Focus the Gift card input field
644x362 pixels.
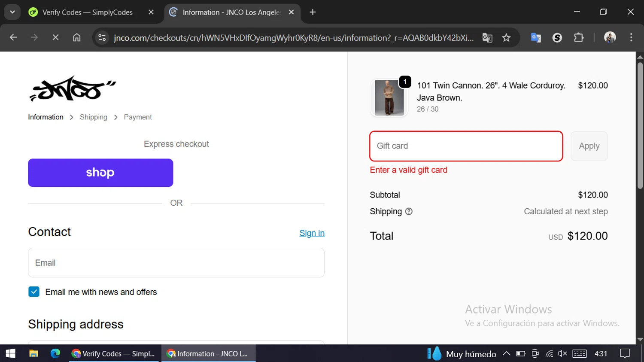pyautogui.click(x=466, y=146)
